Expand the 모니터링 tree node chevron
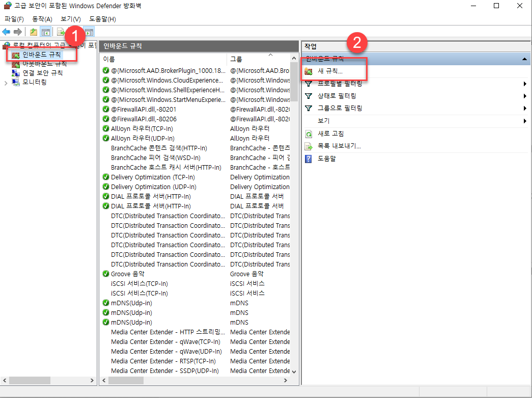Image resolution: width=532 pixels, height=398 pixels. coord(6,83)
